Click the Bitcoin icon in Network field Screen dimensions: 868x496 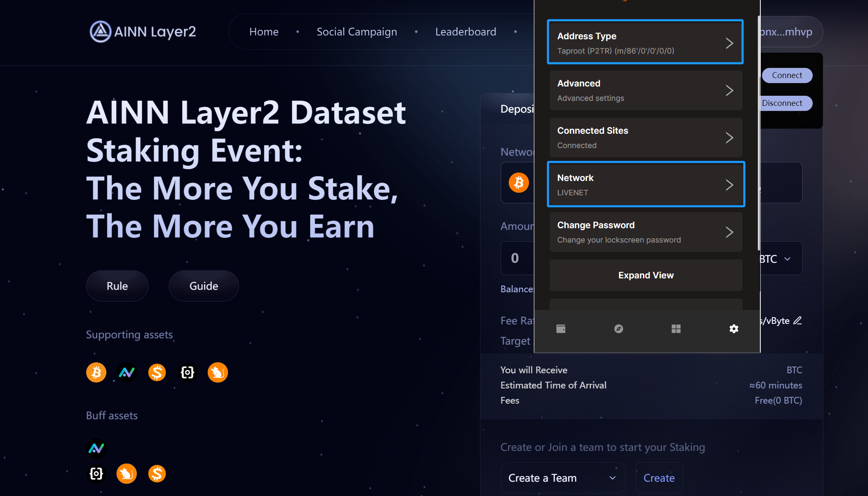[518, 183]
